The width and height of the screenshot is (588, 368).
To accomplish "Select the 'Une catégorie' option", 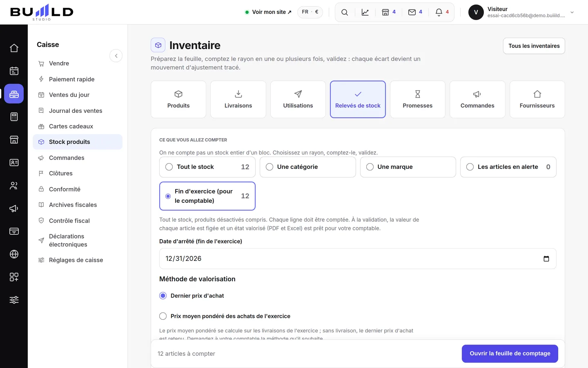I will point(308,167).
